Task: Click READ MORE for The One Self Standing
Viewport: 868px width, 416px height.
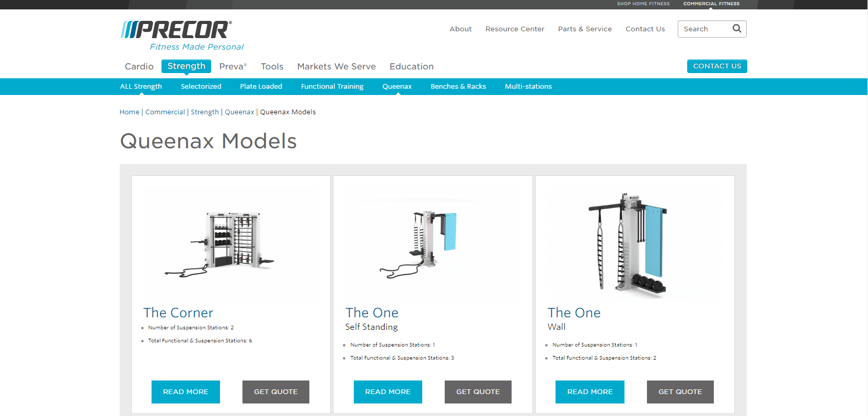Action: pyautogui.click(x=388, y=392)
